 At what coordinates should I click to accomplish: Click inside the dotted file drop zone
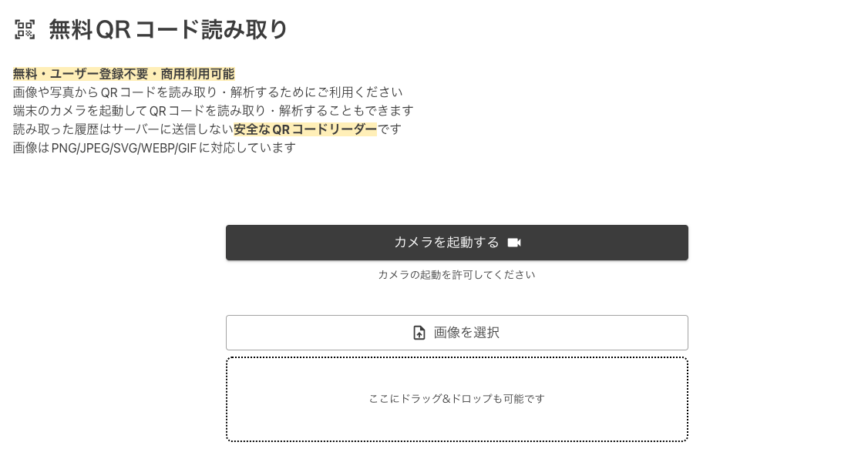[x=456, y=399]
